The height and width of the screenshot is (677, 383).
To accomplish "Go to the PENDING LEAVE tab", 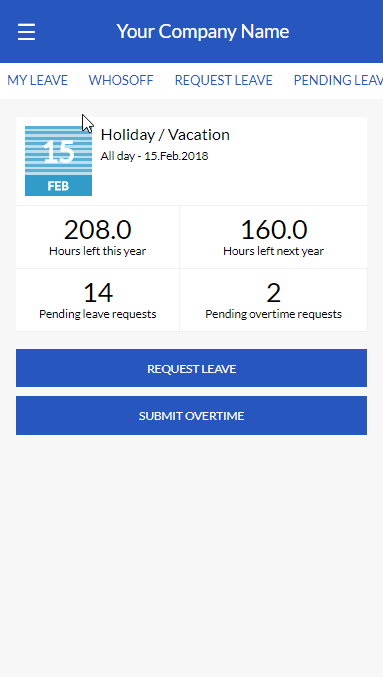I will click(338, 80).
